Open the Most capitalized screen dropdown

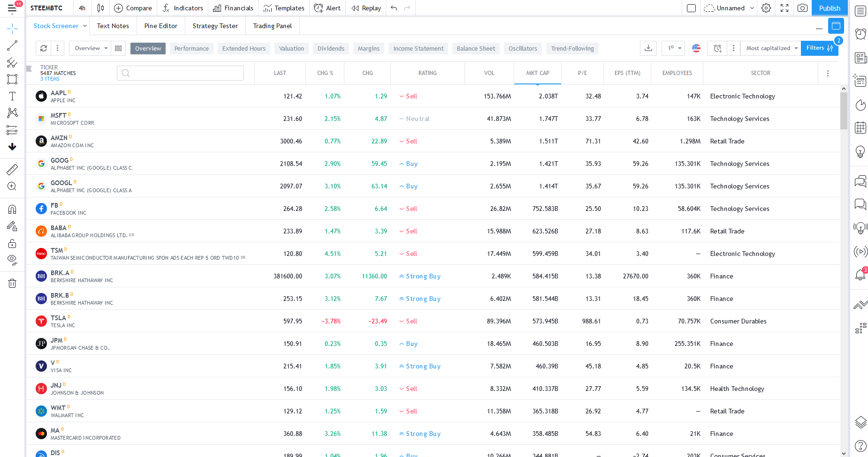(x=771, y=48)
